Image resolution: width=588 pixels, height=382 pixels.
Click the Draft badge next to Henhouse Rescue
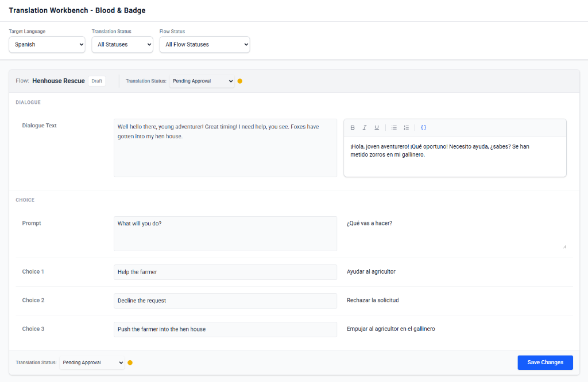[97, 81]
